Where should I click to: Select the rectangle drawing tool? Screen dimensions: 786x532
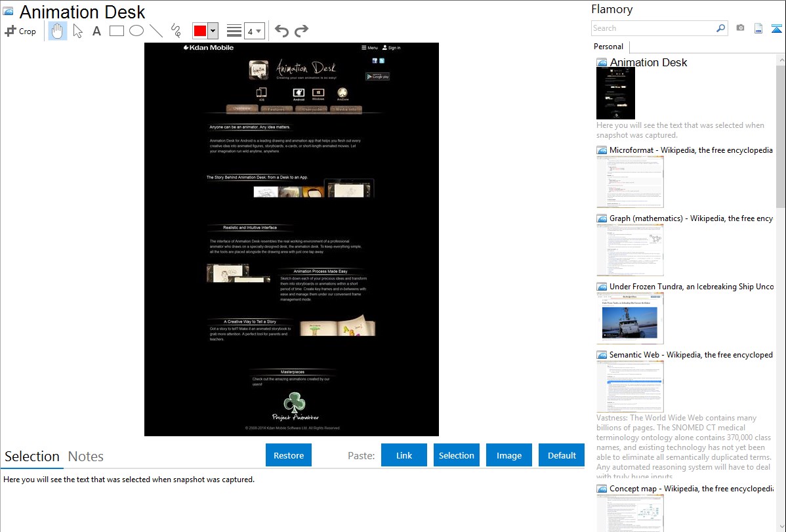pos(116,31)
